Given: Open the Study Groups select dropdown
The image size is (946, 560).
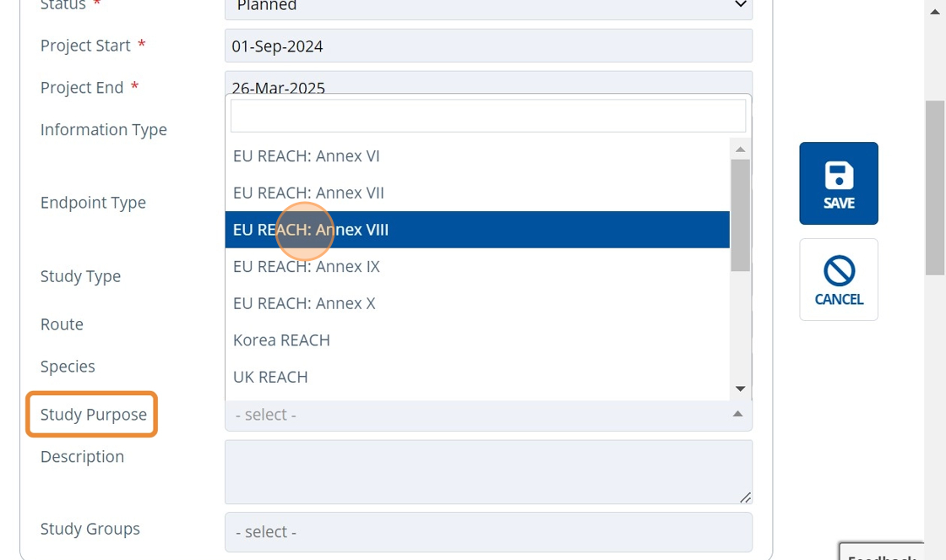Looking at the screenshot, I should 487,532.
